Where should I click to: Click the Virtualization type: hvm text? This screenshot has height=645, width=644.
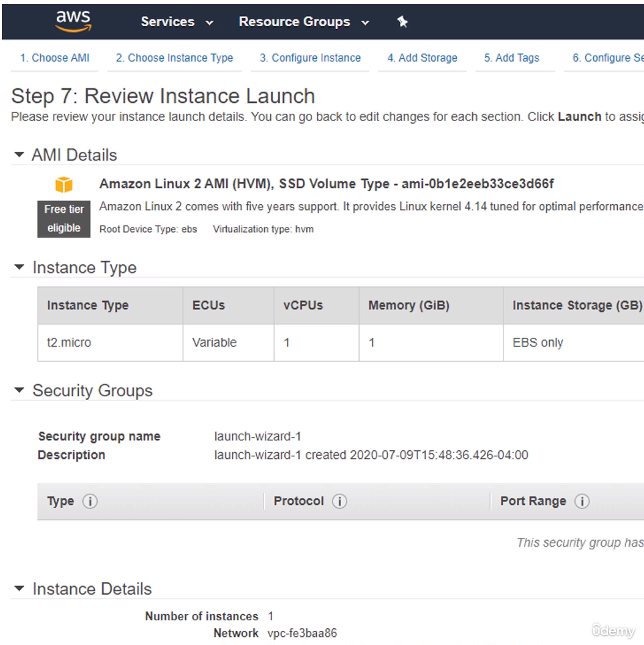tap(263, 229)
